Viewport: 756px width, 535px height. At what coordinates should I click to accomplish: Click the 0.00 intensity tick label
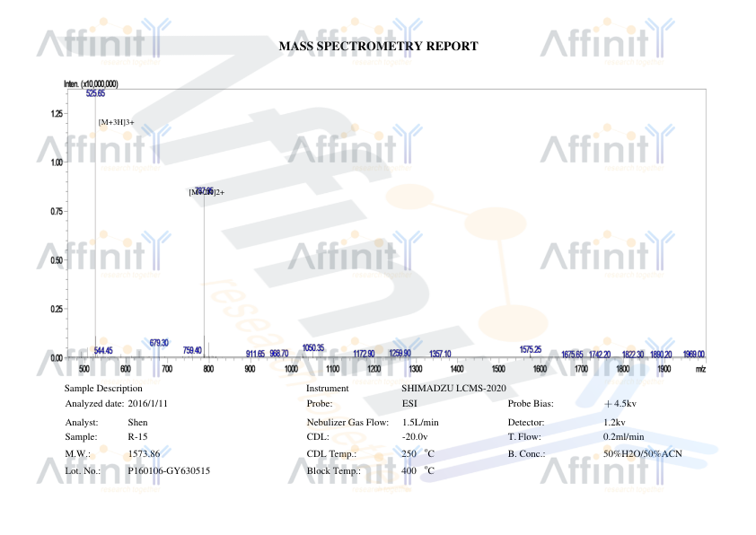coord(57,357)
